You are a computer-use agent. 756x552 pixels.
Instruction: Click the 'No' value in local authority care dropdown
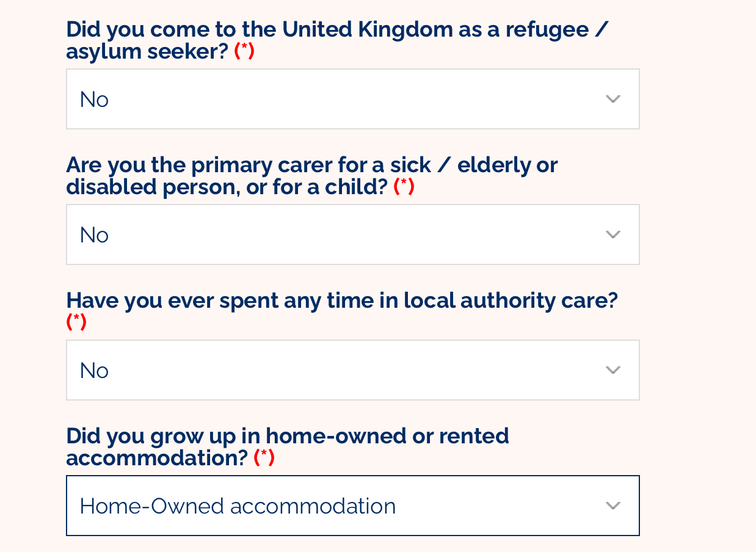click(94, 371)
